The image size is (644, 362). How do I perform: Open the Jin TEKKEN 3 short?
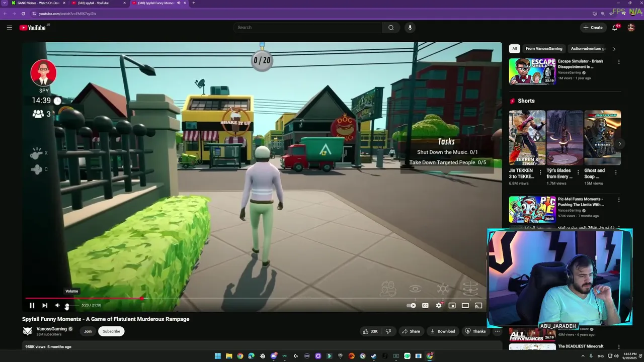point(527,138)
